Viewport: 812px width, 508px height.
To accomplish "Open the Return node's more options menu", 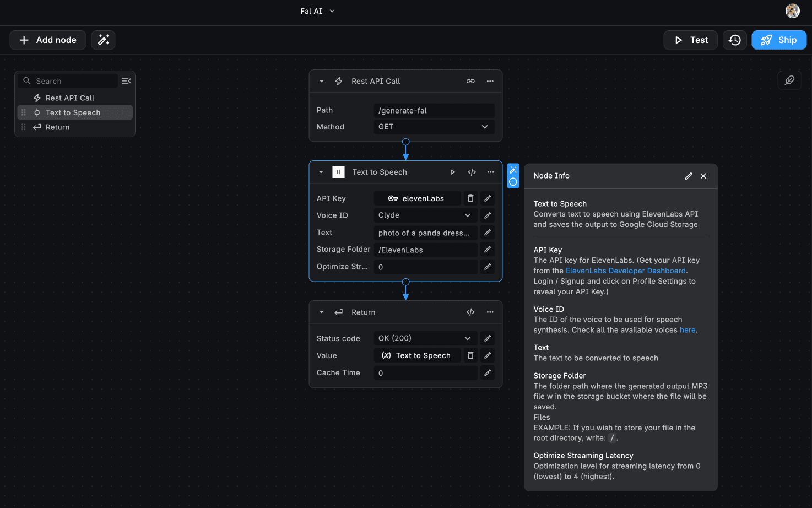I will point(490,312).
